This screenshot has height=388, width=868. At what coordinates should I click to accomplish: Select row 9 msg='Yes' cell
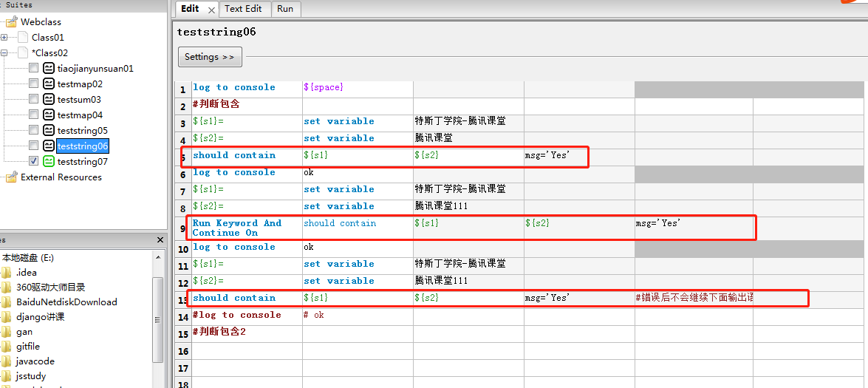tap(694, 228)
